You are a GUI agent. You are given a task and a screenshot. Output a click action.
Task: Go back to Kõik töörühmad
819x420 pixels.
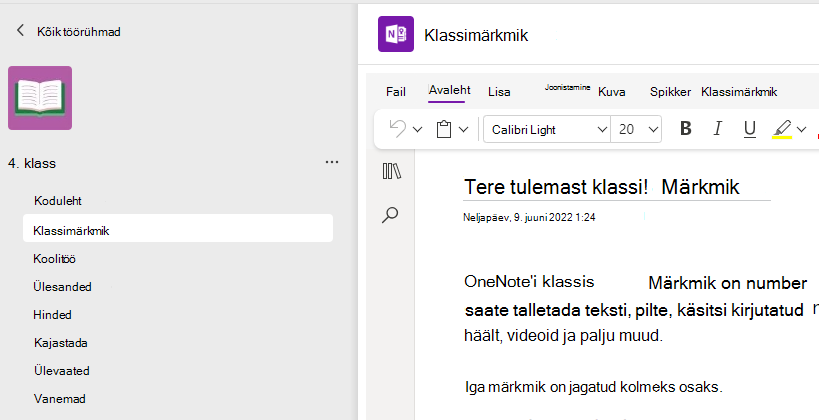coord(78,31)
